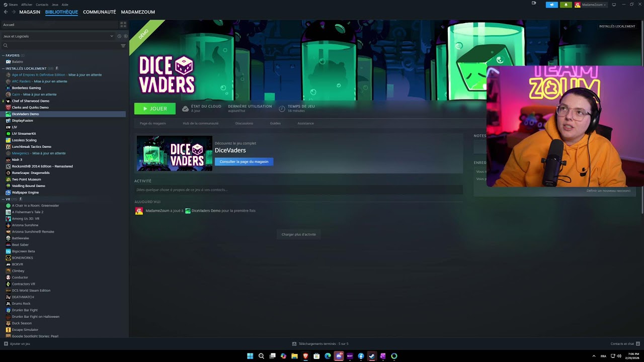Screen dimensions: 644x362
Task: Open the Aide menu
Action: [65, 5]
